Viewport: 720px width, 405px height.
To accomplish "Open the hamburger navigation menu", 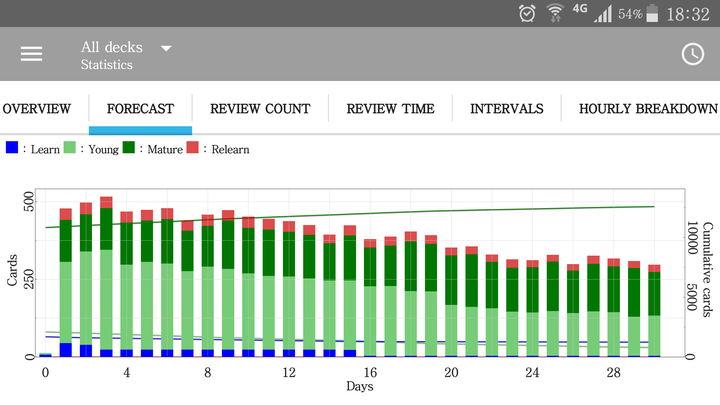I will pyautogui.click(x=31, y=54).
